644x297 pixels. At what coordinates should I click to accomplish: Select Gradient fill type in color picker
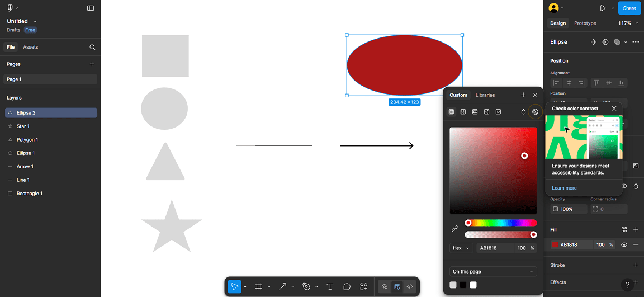pos(463,112)
